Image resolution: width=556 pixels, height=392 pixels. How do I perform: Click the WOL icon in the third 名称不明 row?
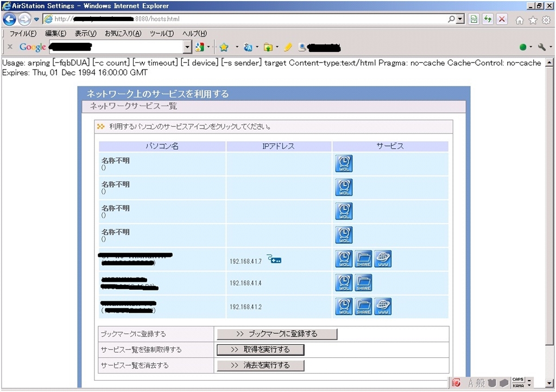tap(344, 211)
